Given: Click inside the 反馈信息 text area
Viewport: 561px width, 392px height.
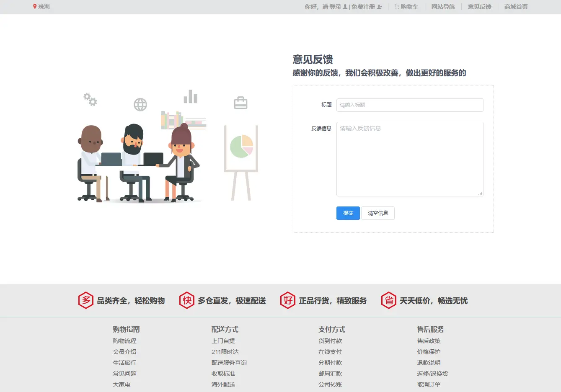Looking at the screenshot, I should 409,159.
